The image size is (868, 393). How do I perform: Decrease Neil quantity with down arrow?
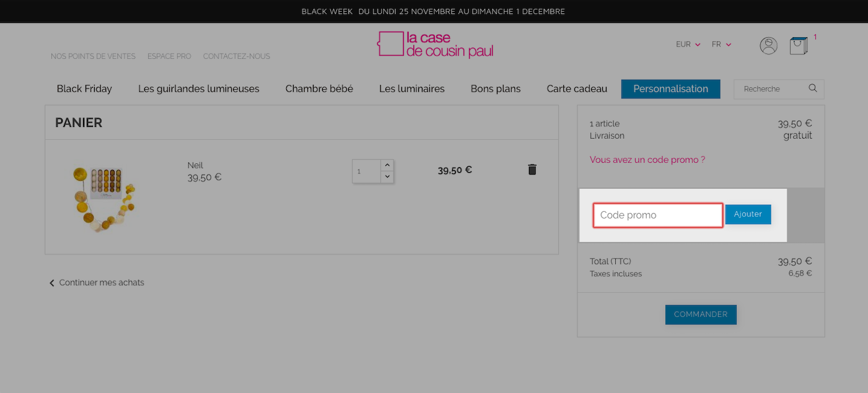pos(387,177)
